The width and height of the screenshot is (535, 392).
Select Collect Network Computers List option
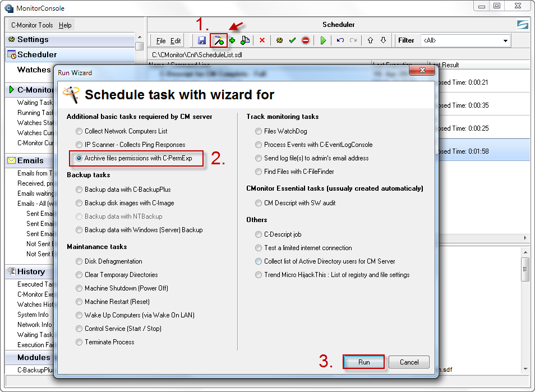(122, 131)
